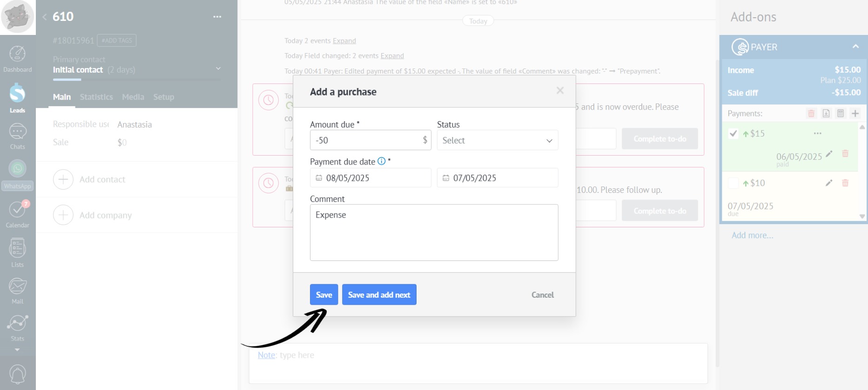This screenshot has width=868, height=390.
Task: Open the Status select dropdown
Action: coord(497,140)
